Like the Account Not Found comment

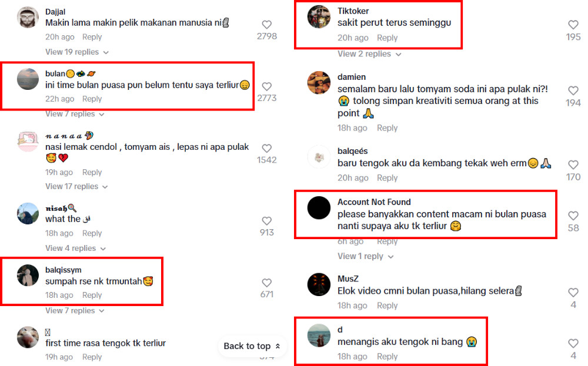tap(573, 216)
